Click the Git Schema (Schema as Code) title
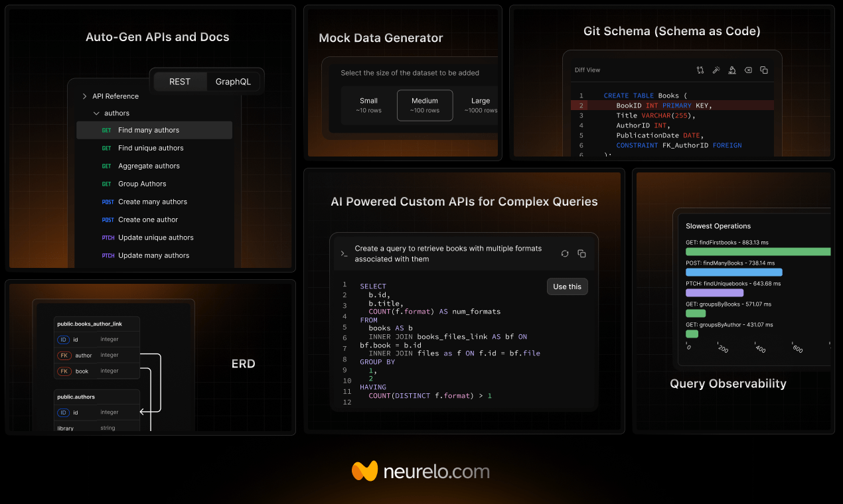Image resolution: width=843 pixels, height=504 pixels. coord(672,31)
